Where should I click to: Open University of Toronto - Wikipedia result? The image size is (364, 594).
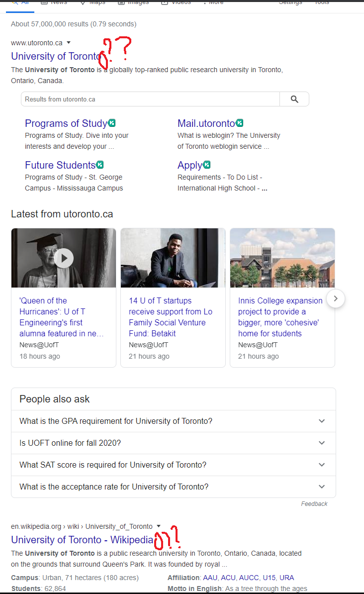pyautogui.click(x=82, y=540)
